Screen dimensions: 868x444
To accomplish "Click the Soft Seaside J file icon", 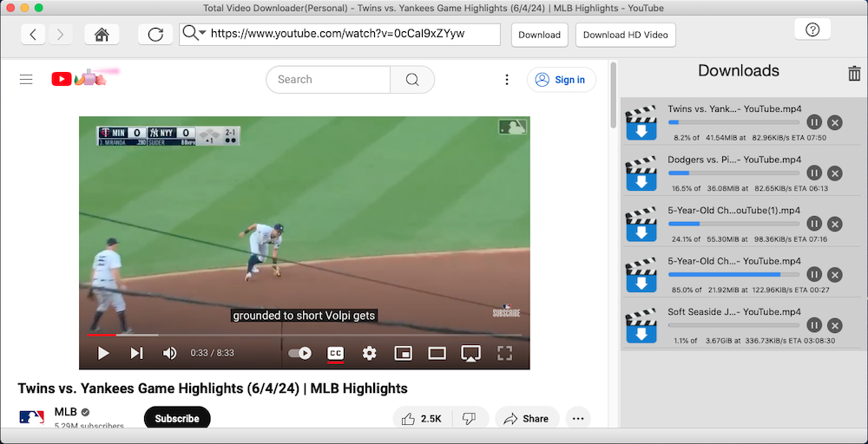I will 641,325.
